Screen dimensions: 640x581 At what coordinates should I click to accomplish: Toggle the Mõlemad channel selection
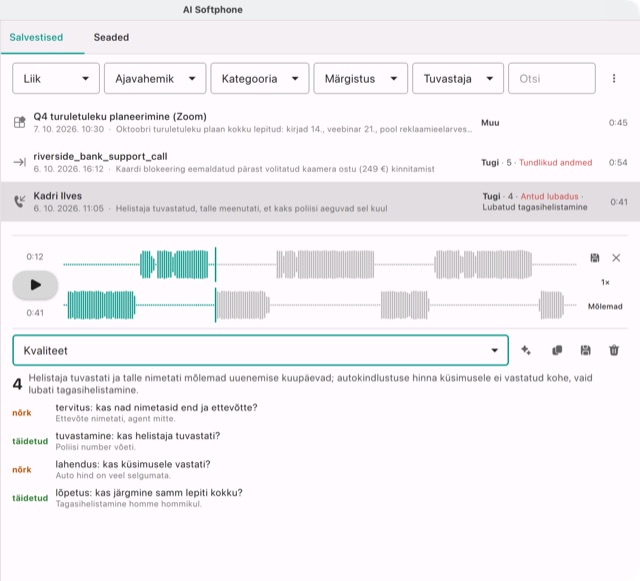pos(605,306)
